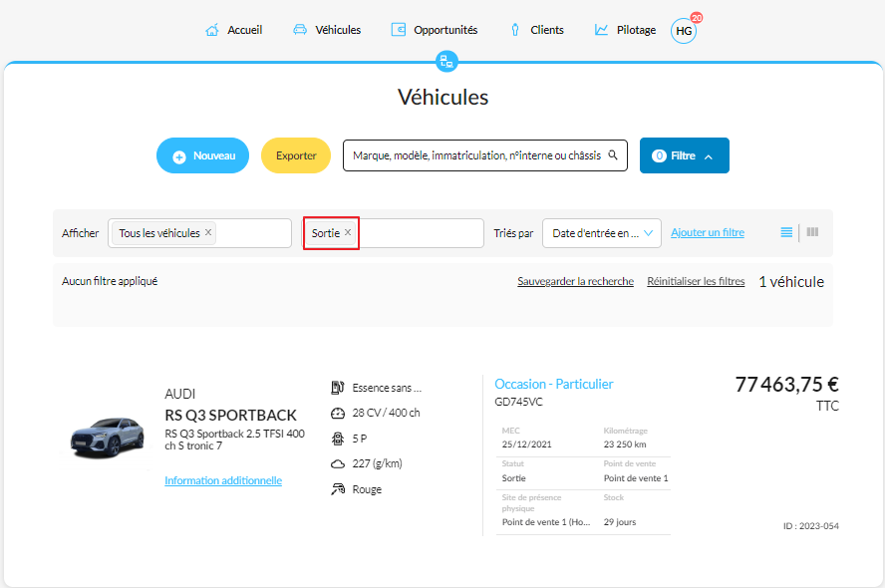Click the person icon beside Clients
The image size is (885, 588).
(514, 30)
